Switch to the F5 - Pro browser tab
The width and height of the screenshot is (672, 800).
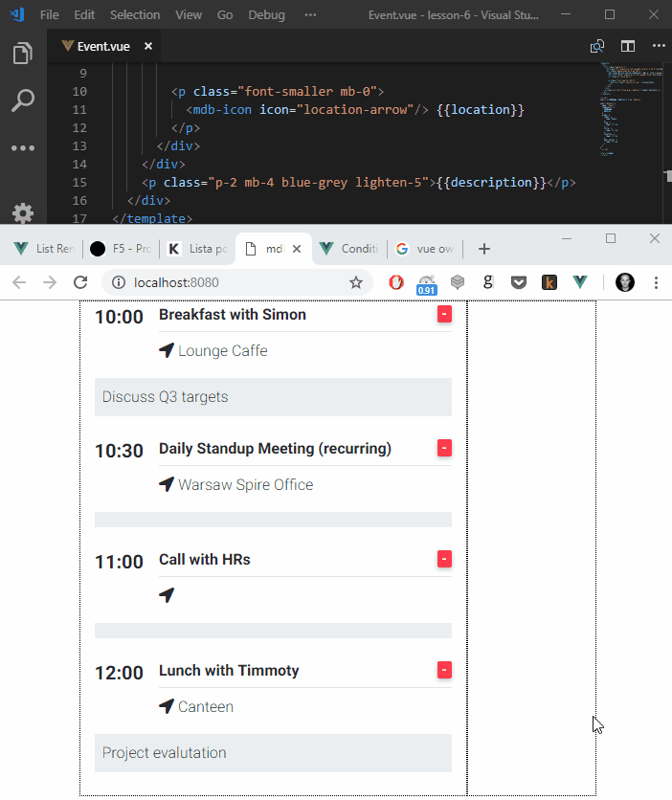(x=121, y=249)
